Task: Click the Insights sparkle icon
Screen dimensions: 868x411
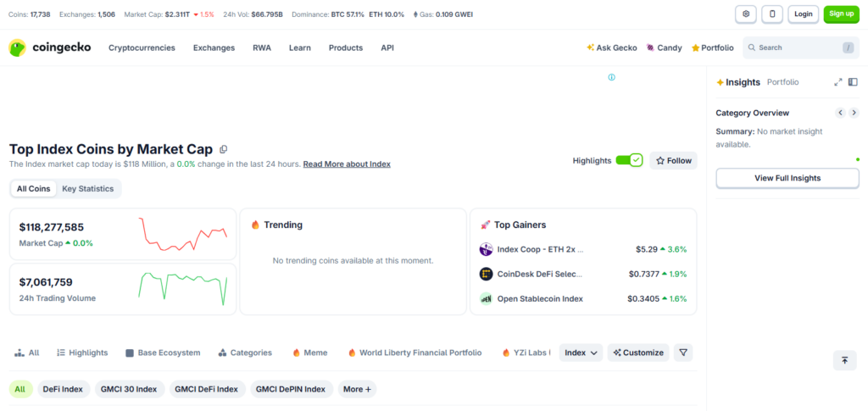Action: point(721,82)
